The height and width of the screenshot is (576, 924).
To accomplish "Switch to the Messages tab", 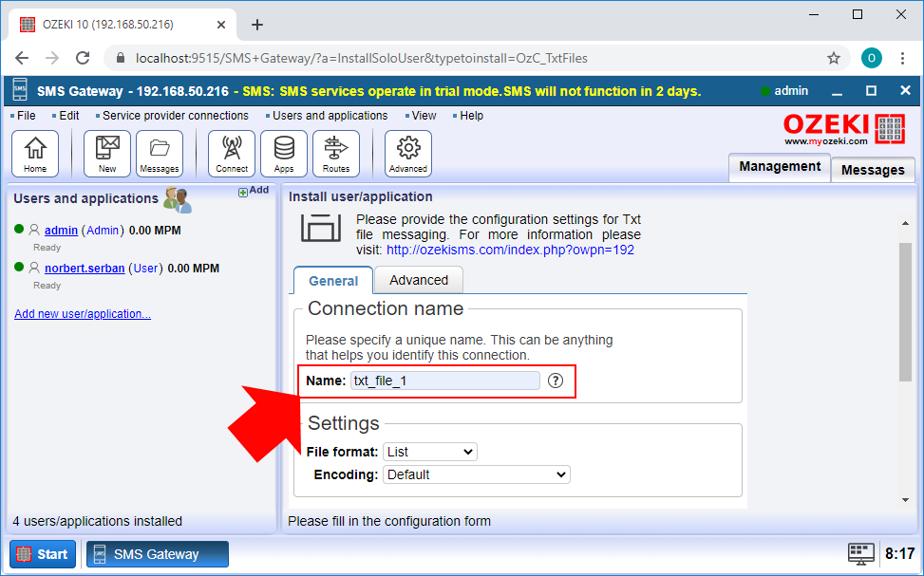I will [x=873, y=170].
